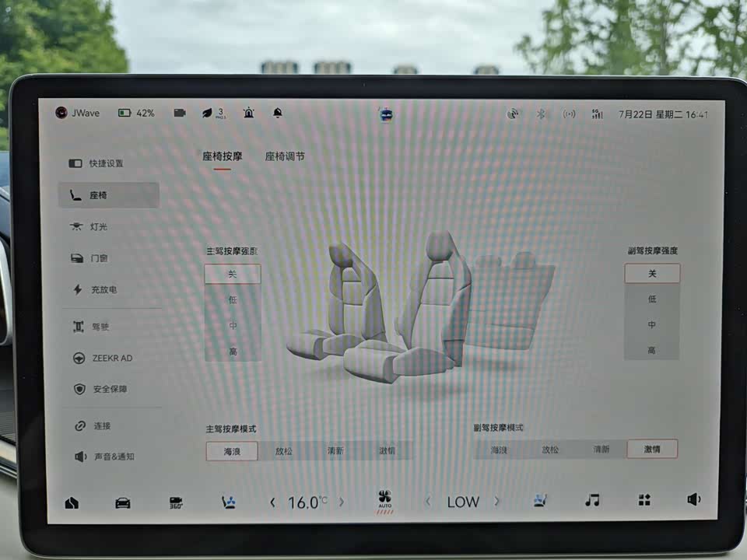Screen dimensions: 747x560
Task: Tap the AUTO fan icon
Action: pos(384,500)
